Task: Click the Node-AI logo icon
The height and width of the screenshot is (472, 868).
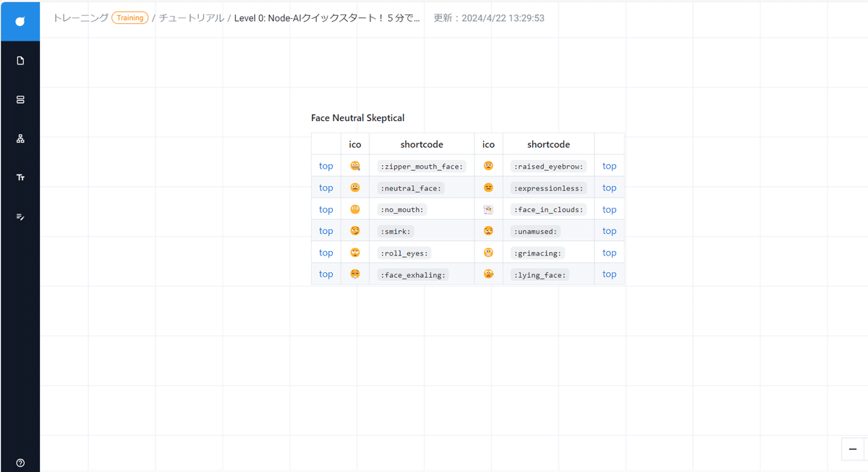Action: point(20,21)
